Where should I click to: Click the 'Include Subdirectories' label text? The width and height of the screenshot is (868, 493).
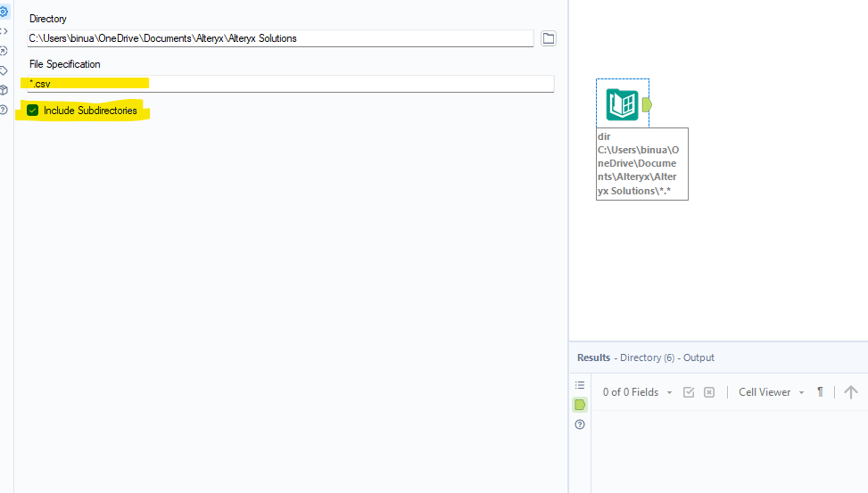(90, 111)
